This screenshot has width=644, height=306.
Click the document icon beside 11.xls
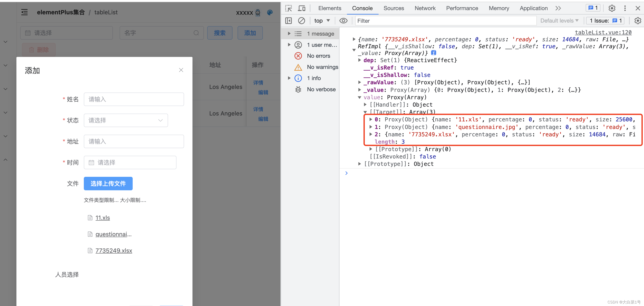(90, 218)
